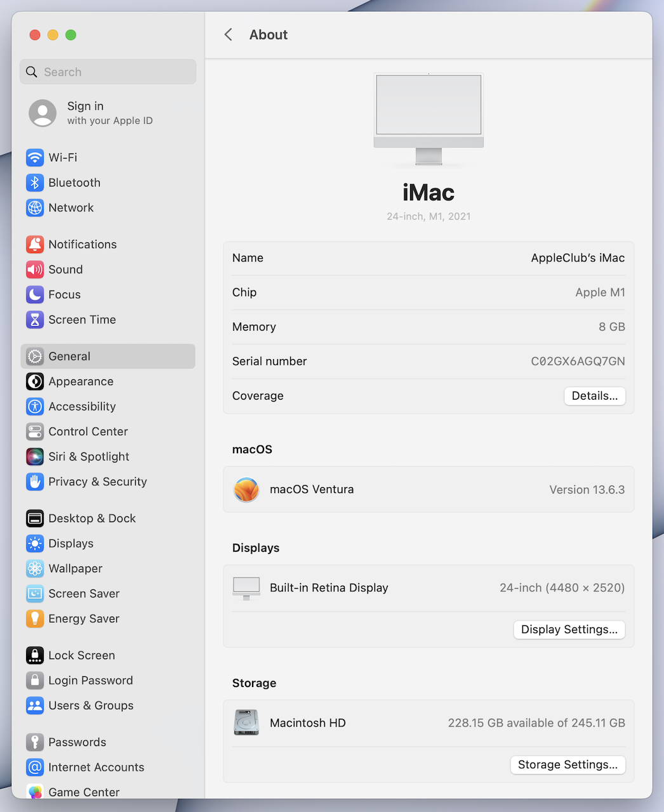664x812 pixels.
Task: Click the General gear icon
Action: coord(35,357)
